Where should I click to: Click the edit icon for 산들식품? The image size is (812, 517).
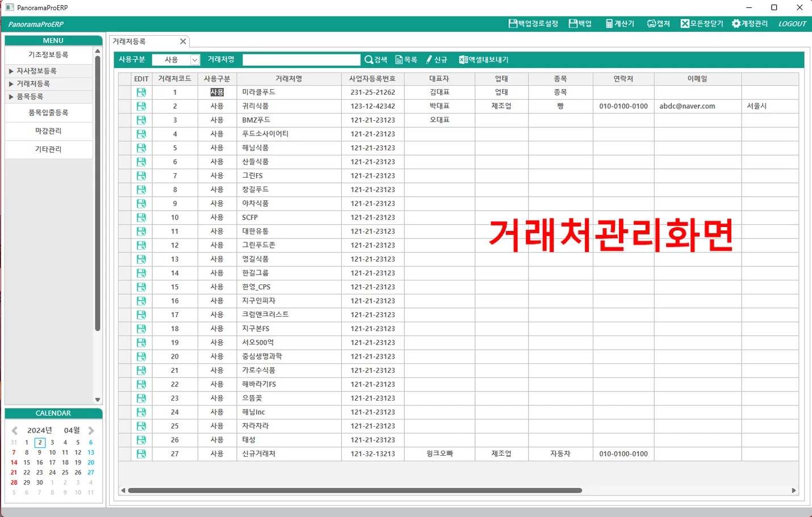[x=141, y=162]
